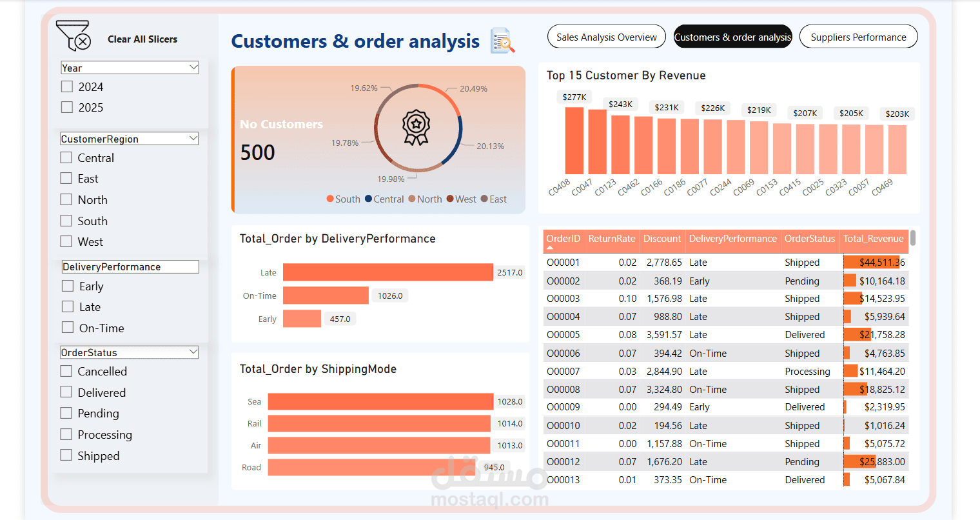Filter by Shipped order status
Image resolution: width=980 pixels, height=520 pixels.
[66, 455]
